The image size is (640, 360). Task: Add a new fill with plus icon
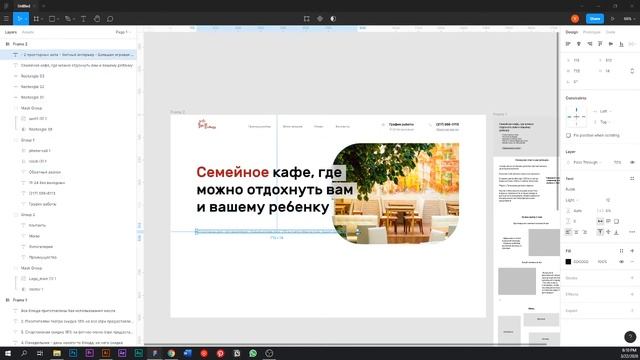[632, 251]
